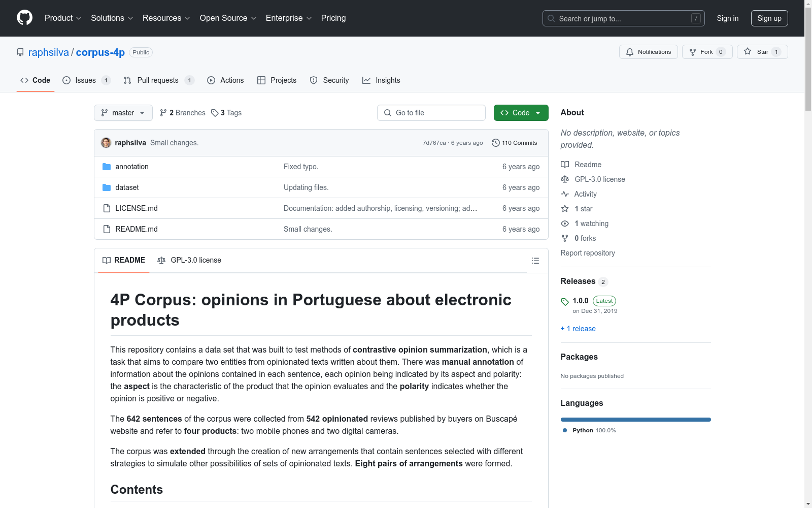This screenshot has height=508, width=812.
Task: Click the Go to file search icon
Action: [x=388, y=113]
